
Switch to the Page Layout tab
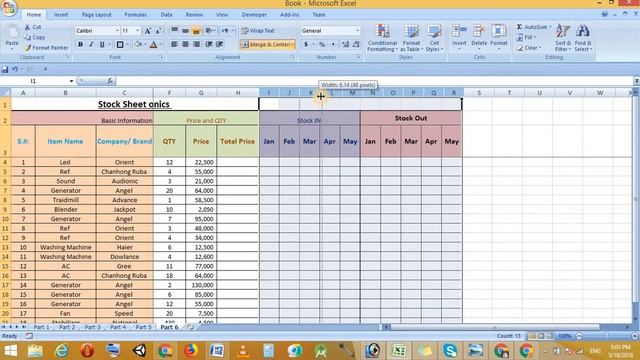96,15
